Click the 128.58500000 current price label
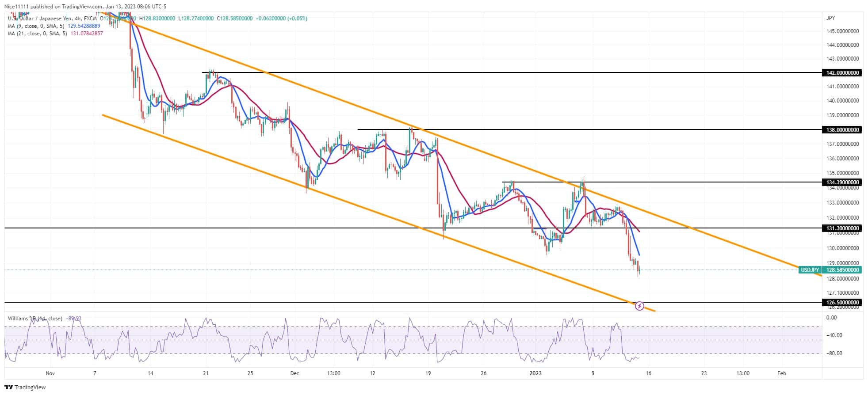The height and width of the screenshot is (395, 868). coord(842,270)
